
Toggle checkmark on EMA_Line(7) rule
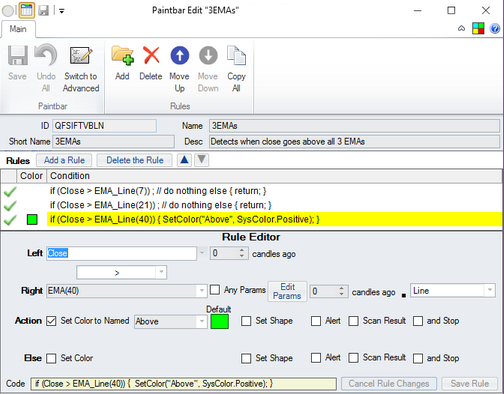10,191
